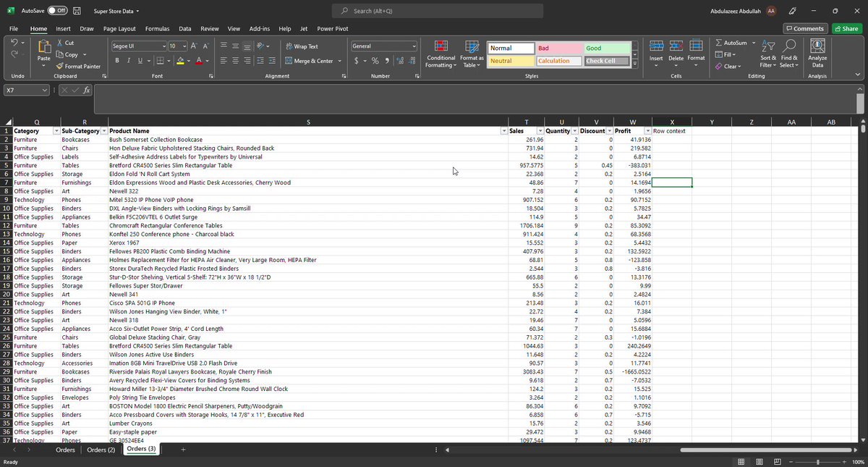Underline the selected text
This screenshot has height=467, width=868.
tap(139, 61)
